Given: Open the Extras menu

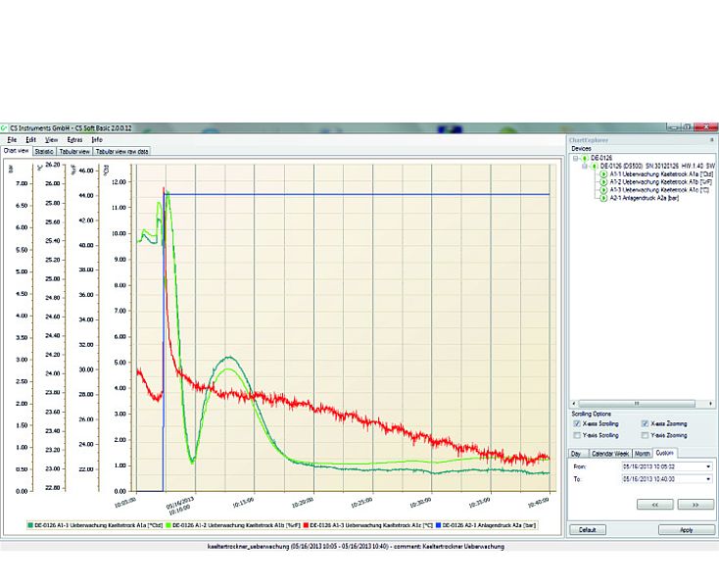Looking at the screenshot, I should point(74,140).
